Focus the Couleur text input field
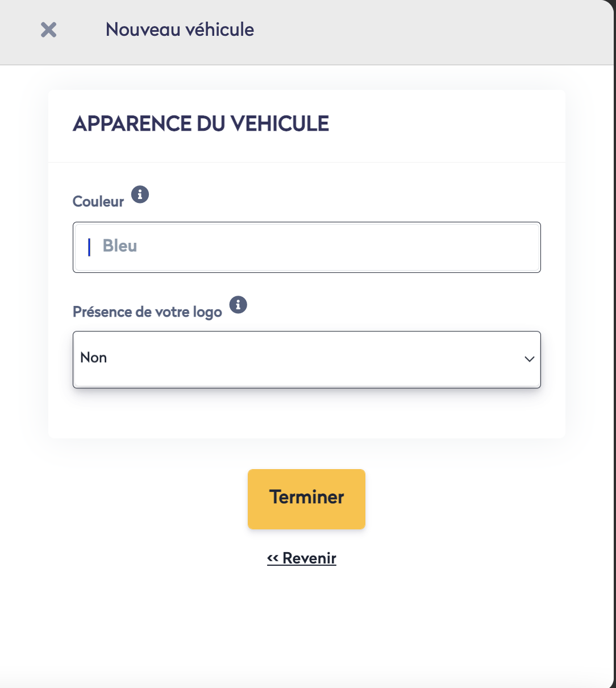 click(x=307, y=247)
